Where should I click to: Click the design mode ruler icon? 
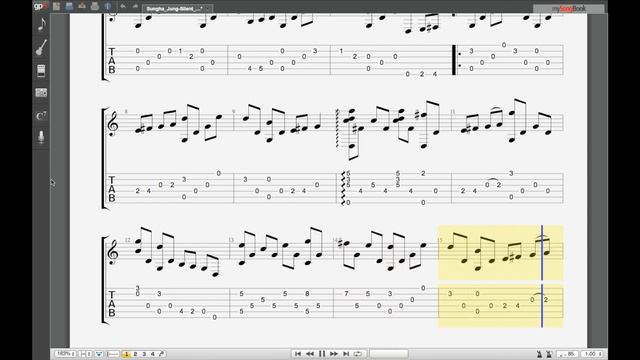(113, 354)
